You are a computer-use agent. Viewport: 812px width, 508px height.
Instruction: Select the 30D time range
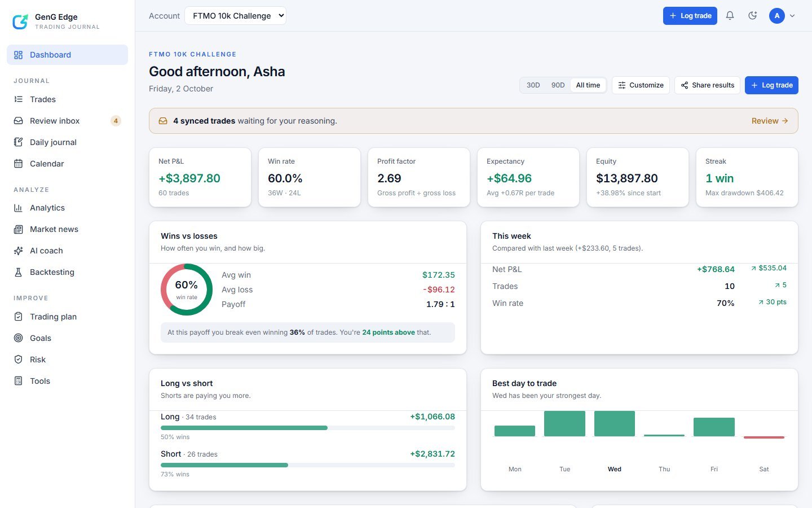coord(533,85)
